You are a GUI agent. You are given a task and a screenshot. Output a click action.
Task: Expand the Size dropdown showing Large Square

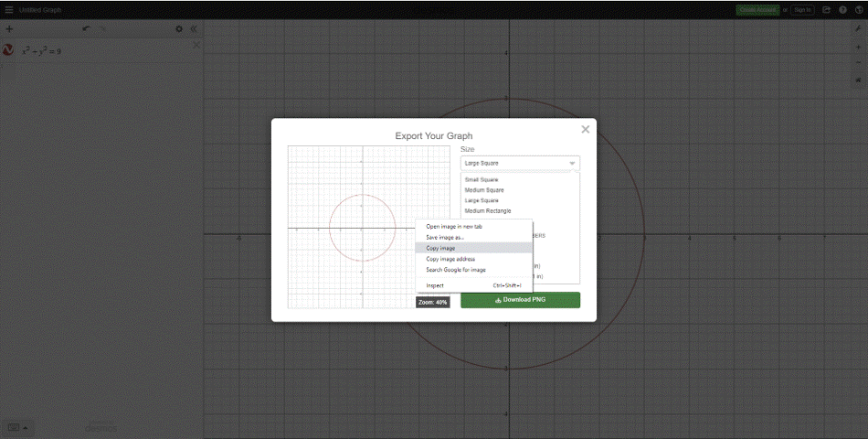[520, 163]
